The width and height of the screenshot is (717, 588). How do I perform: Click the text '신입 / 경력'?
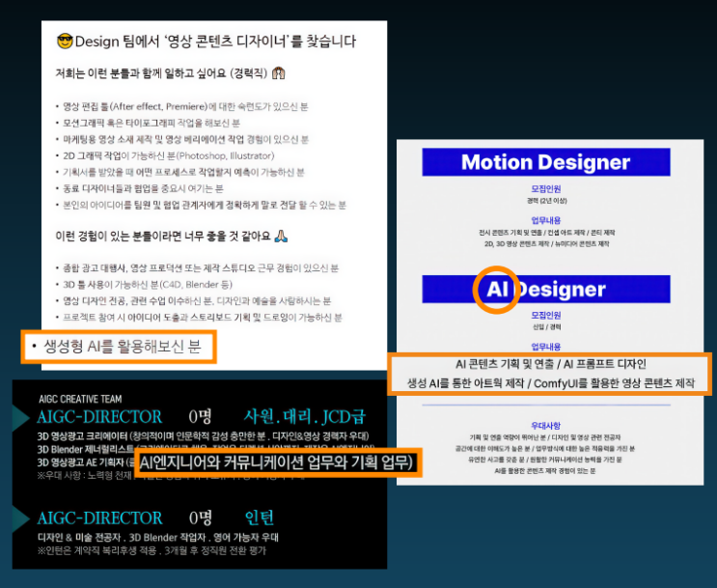tap(546, 326)
